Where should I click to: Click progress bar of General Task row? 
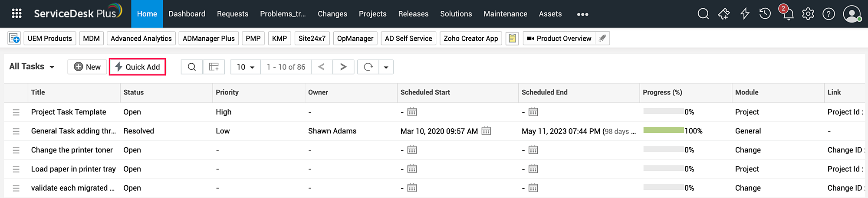664,130
